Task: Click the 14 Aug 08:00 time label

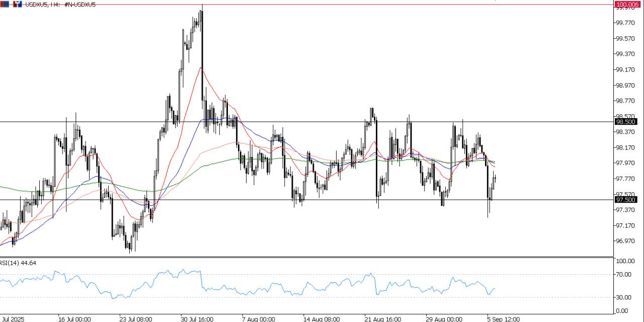Action: coord(320,319)
